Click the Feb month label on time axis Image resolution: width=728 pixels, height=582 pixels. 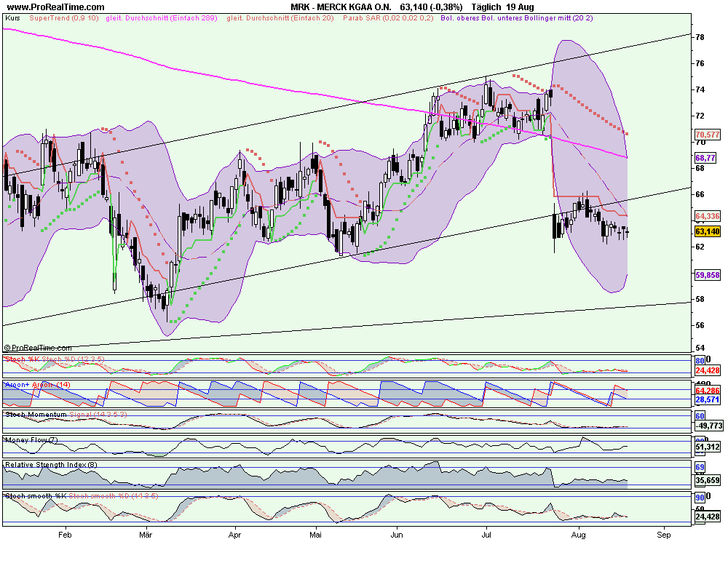point(65,535)
